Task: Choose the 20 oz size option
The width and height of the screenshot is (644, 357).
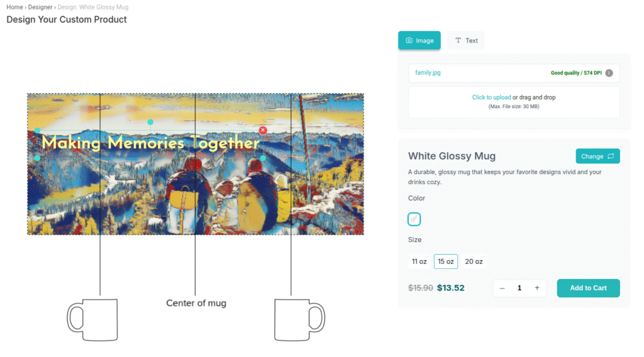Action: (474, 261)
